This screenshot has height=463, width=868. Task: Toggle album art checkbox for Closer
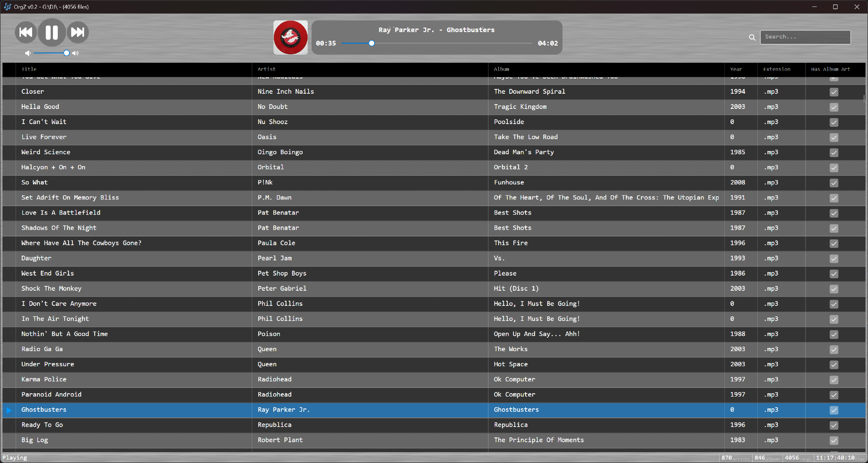click(834, 92)
